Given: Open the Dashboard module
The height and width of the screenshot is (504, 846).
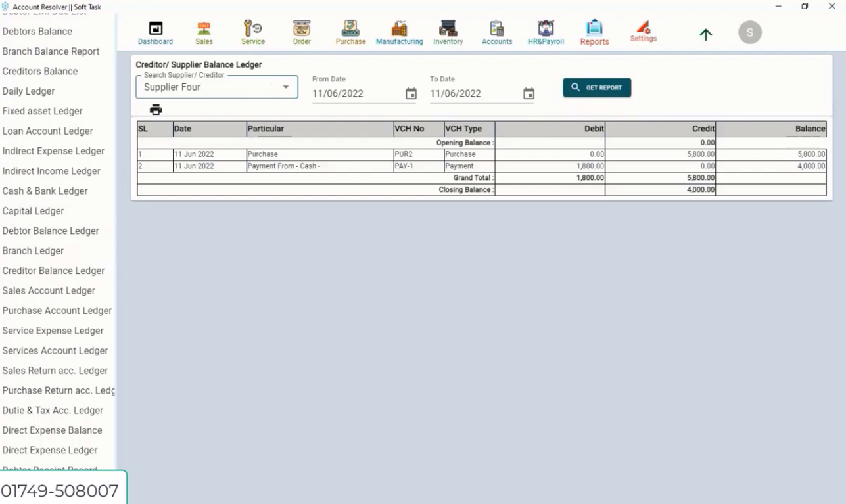Looking at the screenshot, I should click(x=155, y=32).
